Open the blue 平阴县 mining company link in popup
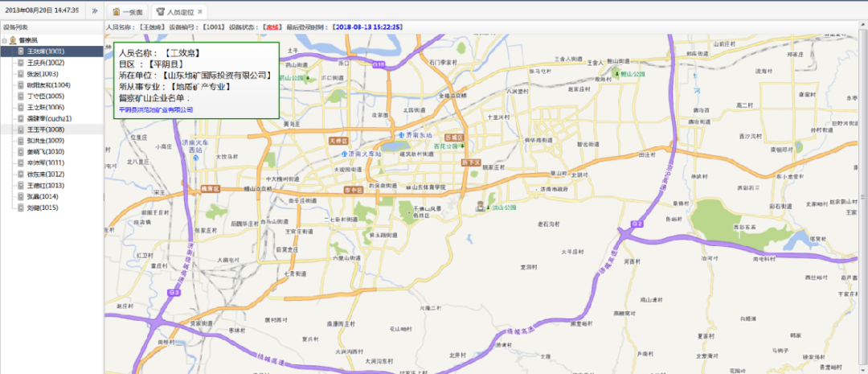 (156, 109)
